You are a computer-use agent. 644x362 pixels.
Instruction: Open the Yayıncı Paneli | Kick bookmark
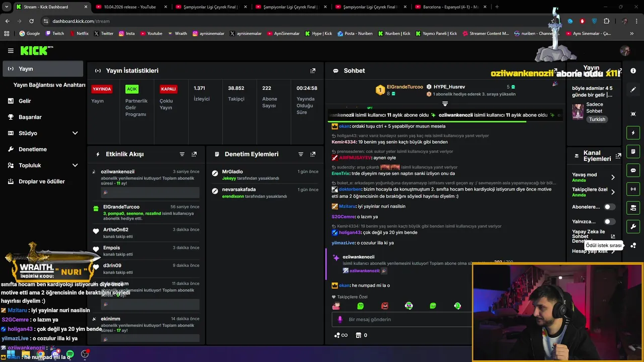[x=436, y=34]
